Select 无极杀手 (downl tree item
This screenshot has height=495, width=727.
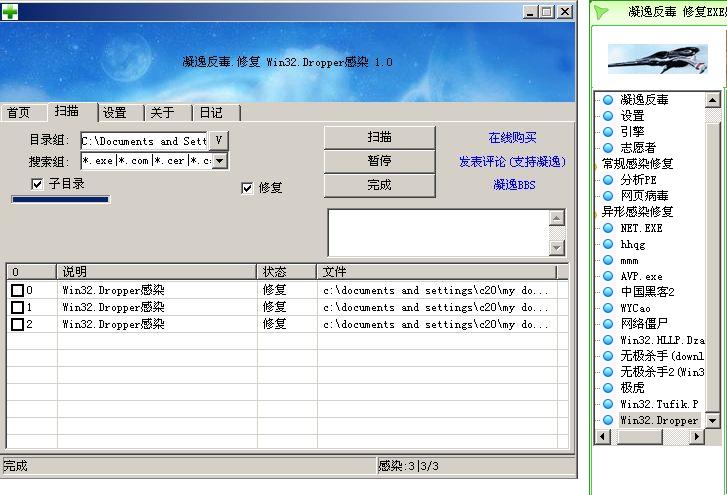[662, 356]
